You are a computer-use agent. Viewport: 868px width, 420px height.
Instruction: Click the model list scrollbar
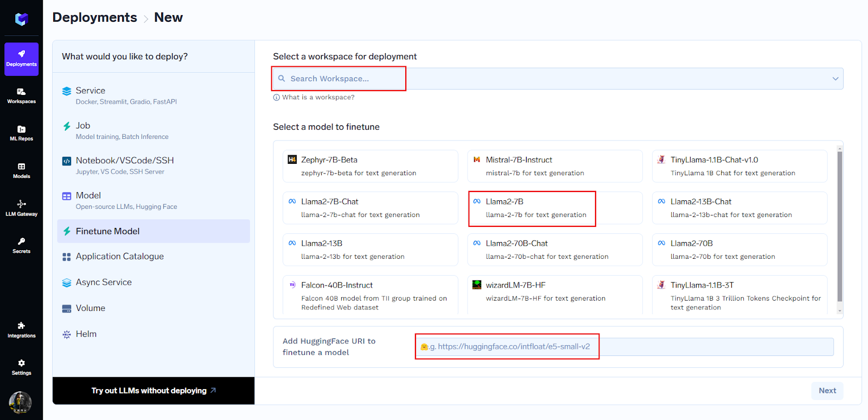840,226
